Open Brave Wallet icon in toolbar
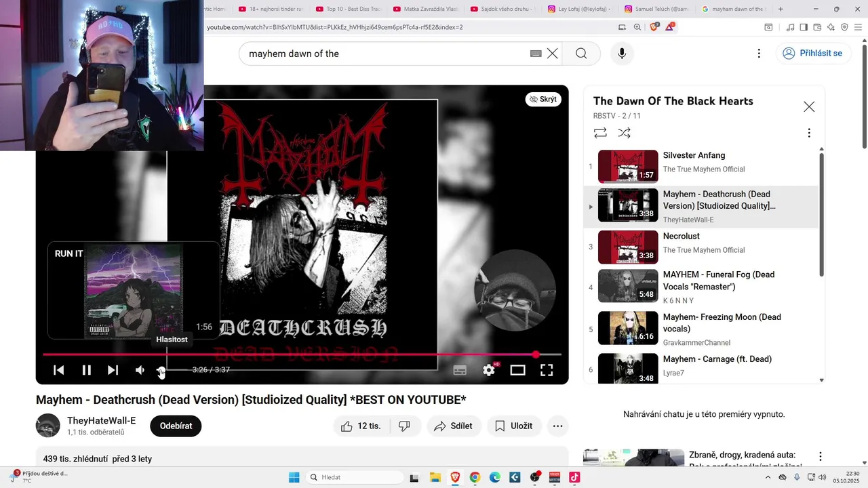 tap(817, 27)
